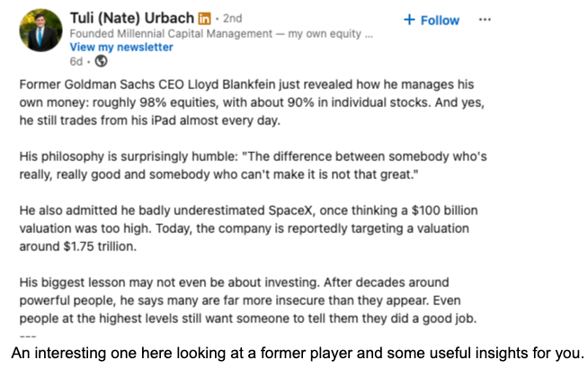Viewport: 588px width, 369px height.
Task: Click the paragraph on insecure powerful people
Action: [248, 301]
